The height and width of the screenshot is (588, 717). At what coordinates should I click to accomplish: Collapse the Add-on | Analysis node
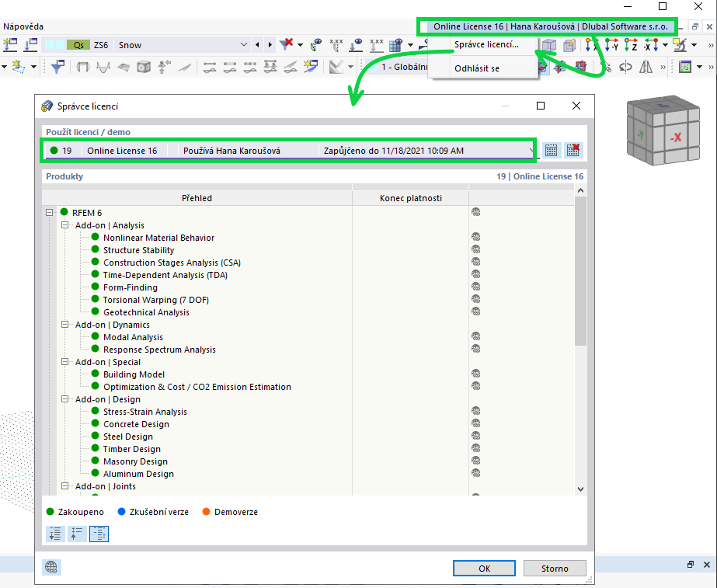click(x=65, y=225)
